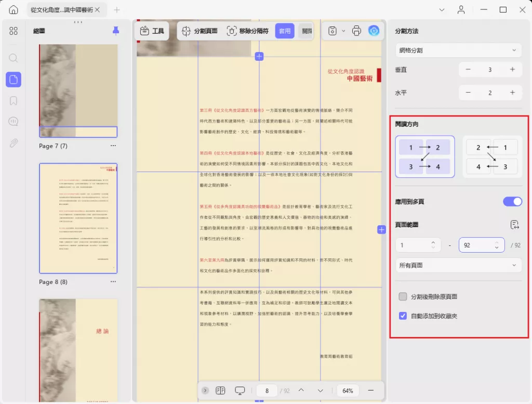Open the 網格分割 split method dropdown

coord(458,50)
